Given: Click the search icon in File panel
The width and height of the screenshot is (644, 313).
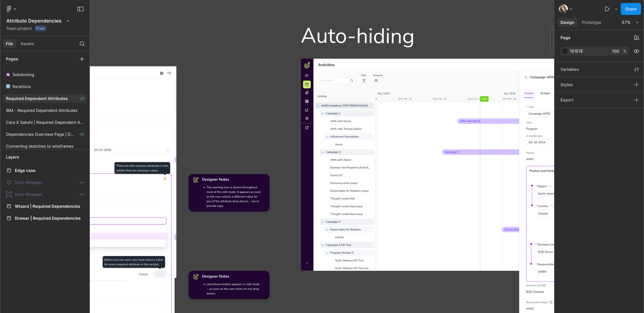Looking at the screenshot, I should tap(82, 44).
